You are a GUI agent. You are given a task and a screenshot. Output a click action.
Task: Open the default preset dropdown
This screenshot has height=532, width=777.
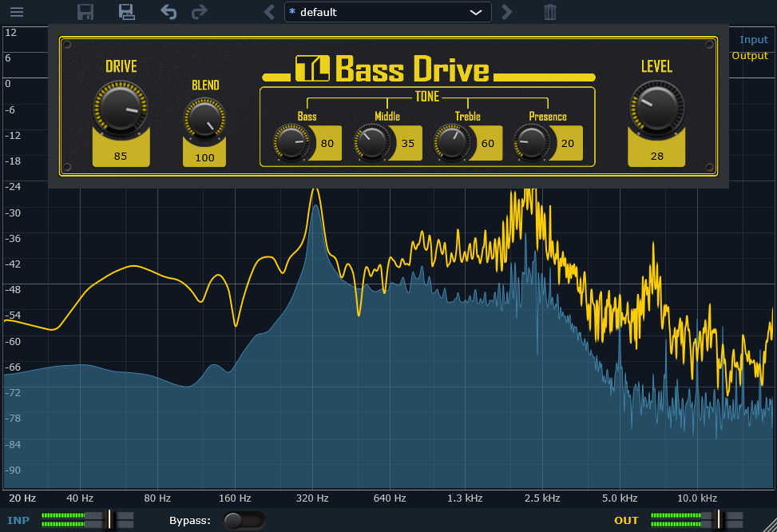coord(387,12)
